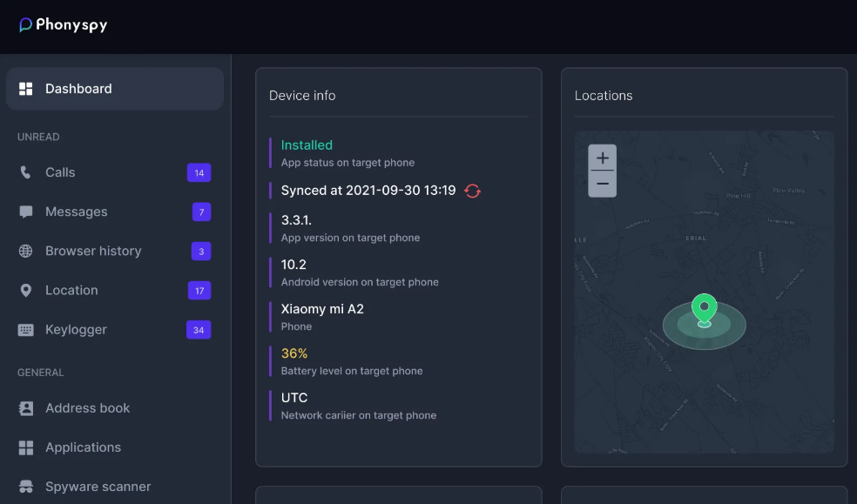The height and width of the screenshot is (504, 857).
Task: Click the Keylogger keyboard icon
Action: (x=26, y=330)
